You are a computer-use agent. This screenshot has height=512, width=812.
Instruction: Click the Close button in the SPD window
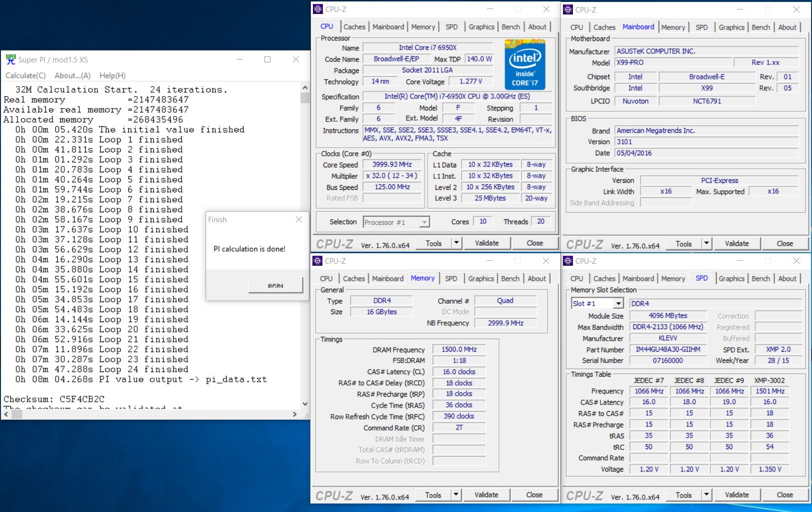click(785, 495)
